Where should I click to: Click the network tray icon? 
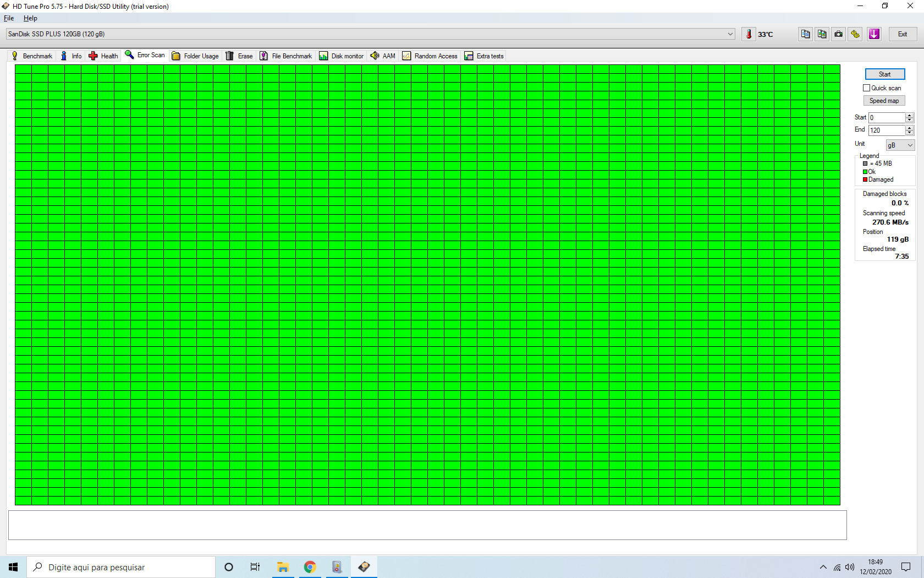[x=837, y=567]
